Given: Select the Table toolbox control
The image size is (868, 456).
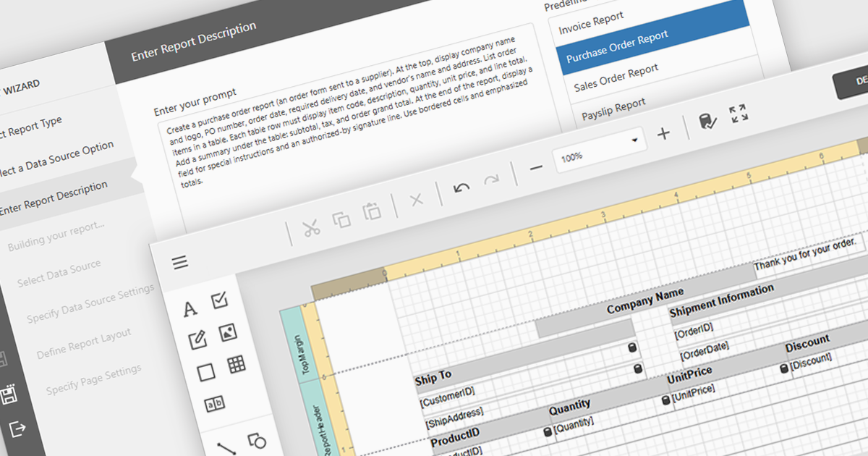Looking at the screenshot, I should (x=237, y=365).
